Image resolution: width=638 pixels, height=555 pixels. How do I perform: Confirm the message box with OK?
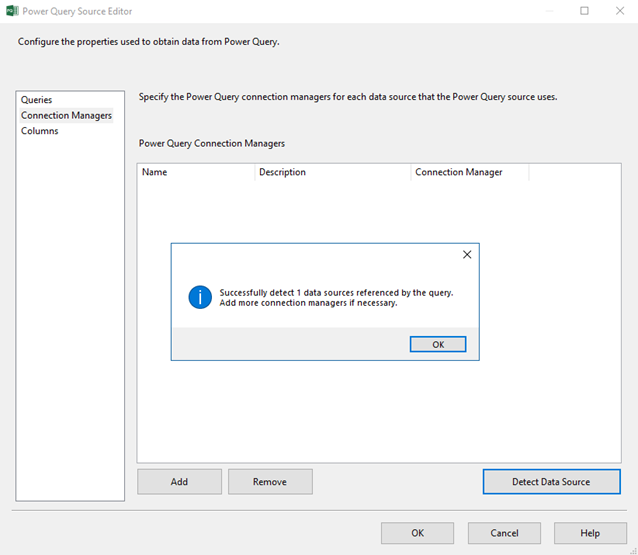(438, 344)
